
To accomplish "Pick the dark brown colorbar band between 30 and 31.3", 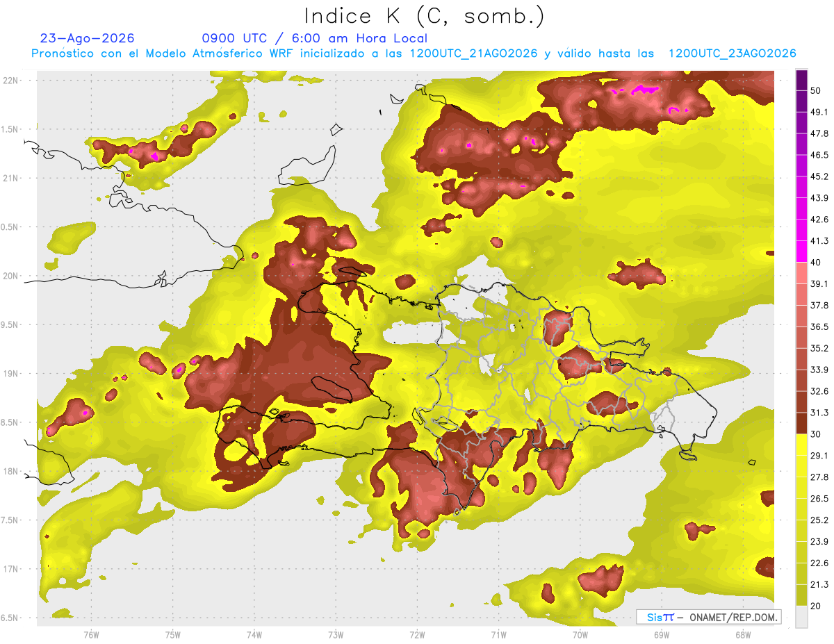I will [x=801, y=423].
